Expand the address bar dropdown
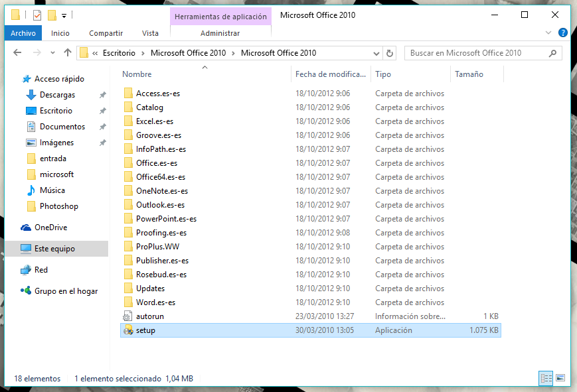 (x=376, y=52)
